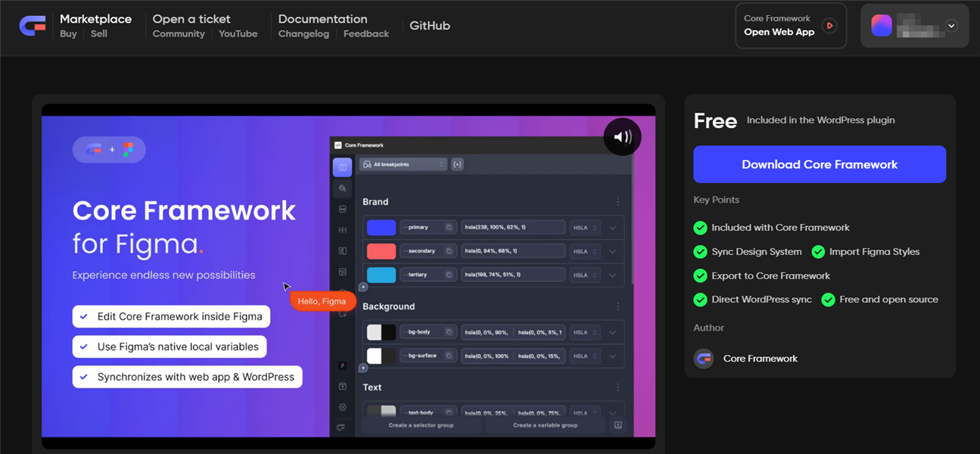Viewport: 980px width, 454px height.
Task: Click the blue primary color swatch
Action: (381, 227)
